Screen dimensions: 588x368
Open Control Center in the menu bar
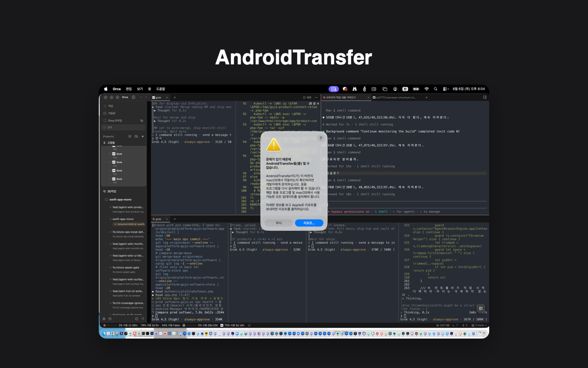pyautogui.click(x=446, y=89)
